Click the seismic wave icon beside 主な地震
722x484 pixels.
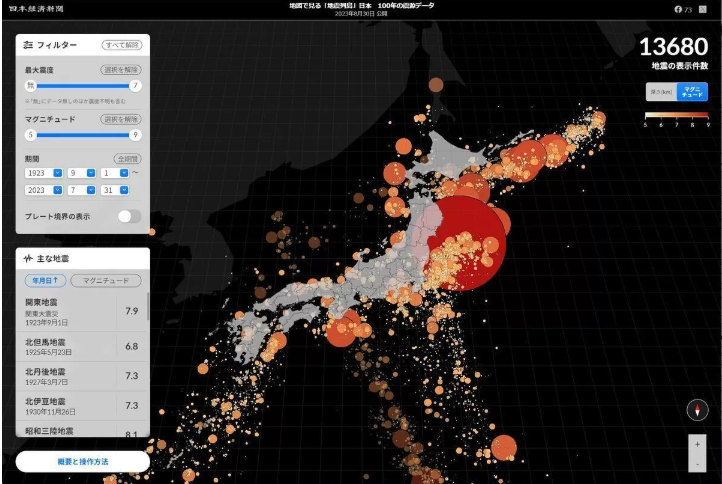(x=28, y=259)
